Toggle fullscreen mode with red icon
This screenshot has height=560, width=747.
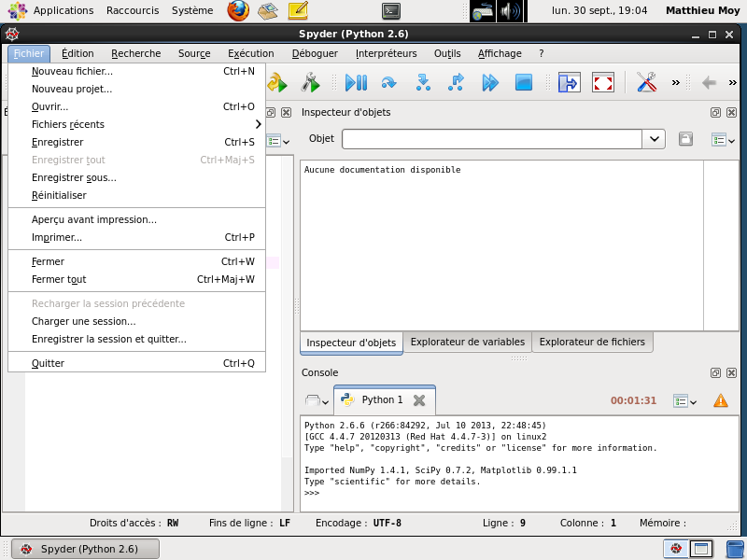(x=603, y=83)
